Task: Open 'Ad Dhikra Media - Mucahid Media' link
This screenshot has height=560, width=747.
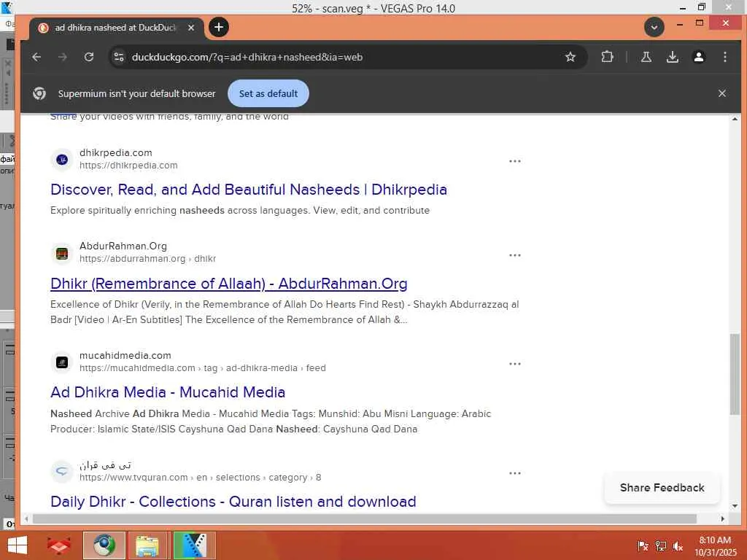Action: 168,392
